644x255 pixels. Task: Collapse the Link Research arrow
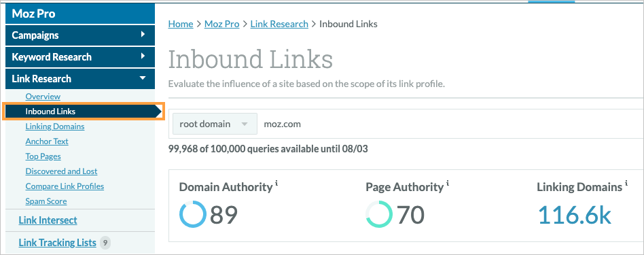coord(143,78)
